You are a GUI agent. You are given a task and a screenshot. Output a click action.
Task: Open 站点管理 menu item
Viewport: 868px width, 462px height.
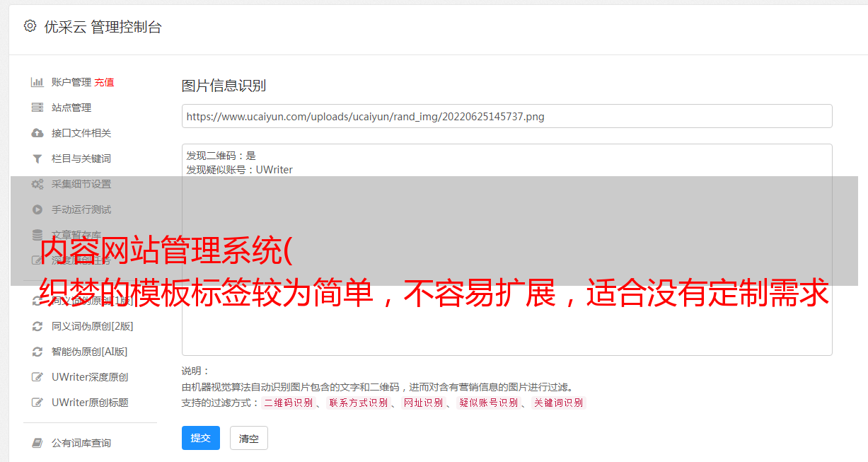(71, 108)
